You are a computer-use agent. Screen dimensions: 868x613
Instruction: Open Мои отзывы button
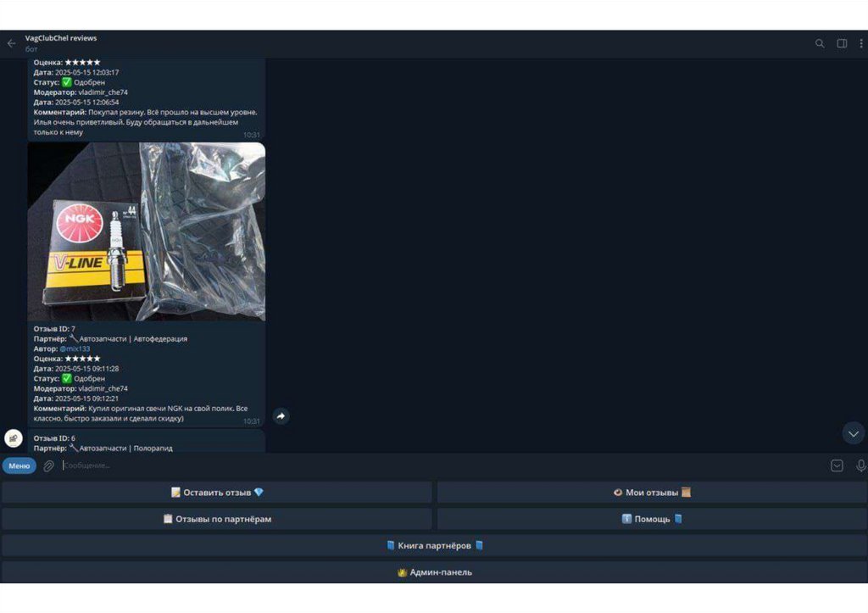point(652,493)
